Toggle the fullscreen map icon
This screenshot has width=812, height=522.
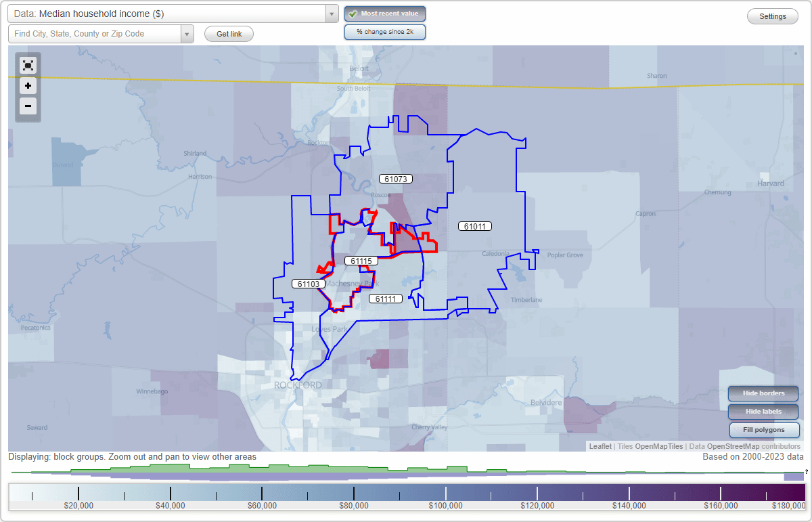28,66
